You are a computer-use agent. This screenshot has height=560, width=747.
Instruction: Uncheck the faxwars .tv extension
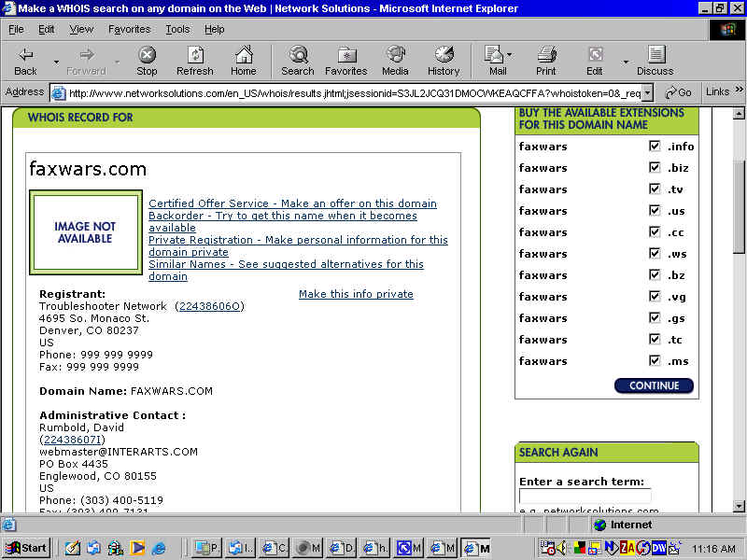coord(655,189)
